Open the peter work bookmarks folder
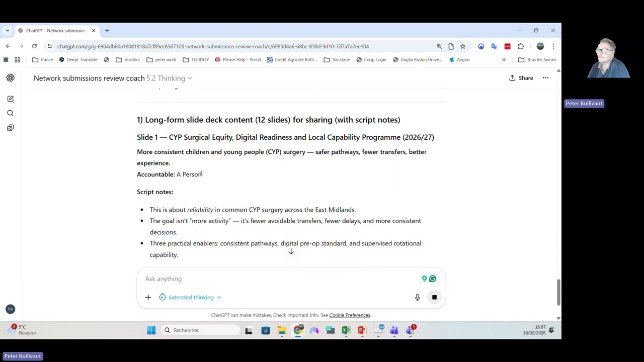The width and height of the screenshot is (644, 362). 161,60
